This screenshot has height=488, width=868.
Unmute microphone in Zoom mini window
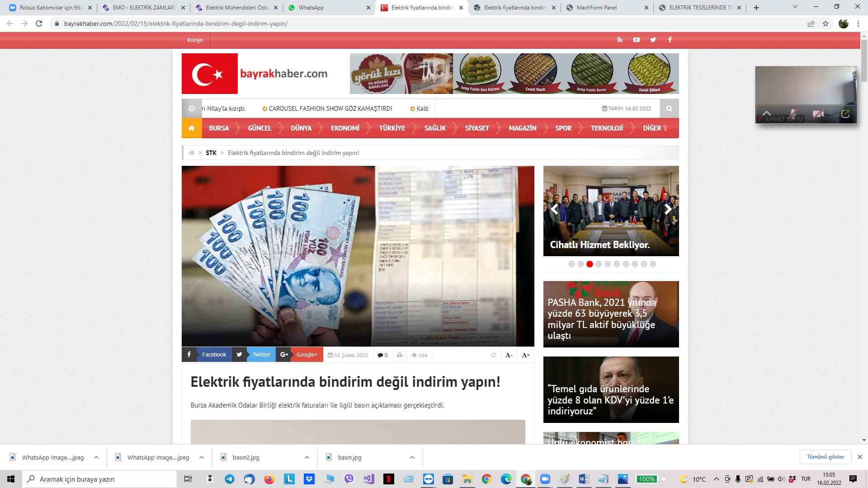coord(793,113)
